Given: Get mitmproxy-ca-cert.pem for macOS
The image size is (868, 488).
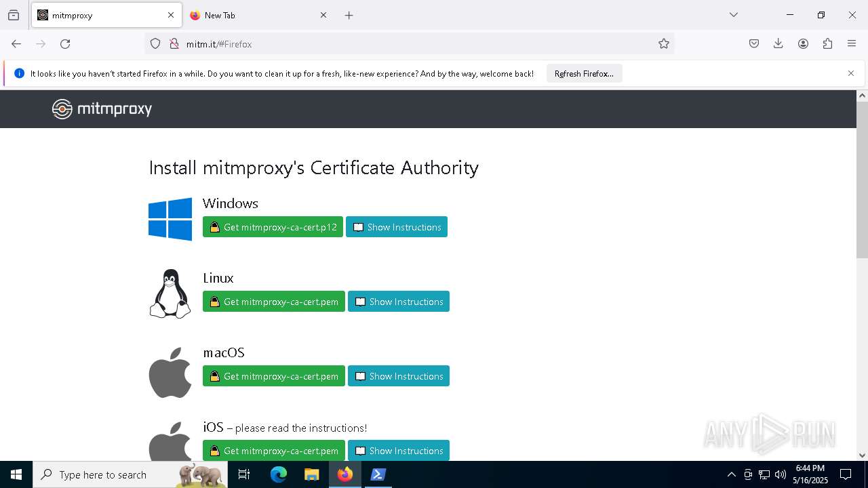Looking at the screenshot, I should [274, 376].
